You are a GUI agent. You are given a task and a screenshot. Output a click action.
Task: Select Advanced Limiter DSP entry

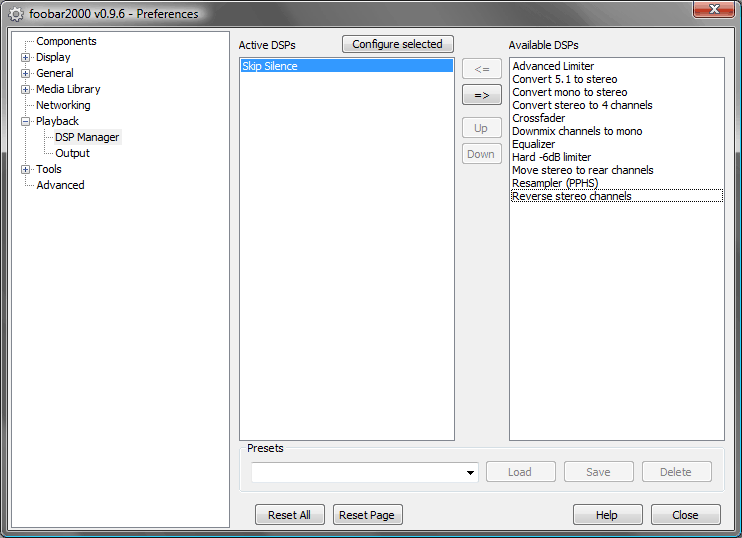pos(553,66)
